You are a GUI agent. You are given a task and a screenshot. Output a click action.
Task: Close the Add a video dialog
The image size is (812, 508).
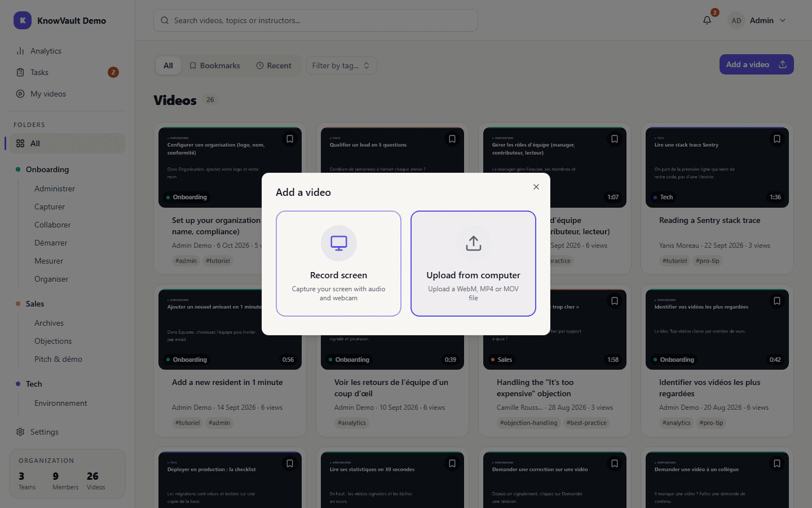pyautogui.click(x=536, y=187)
